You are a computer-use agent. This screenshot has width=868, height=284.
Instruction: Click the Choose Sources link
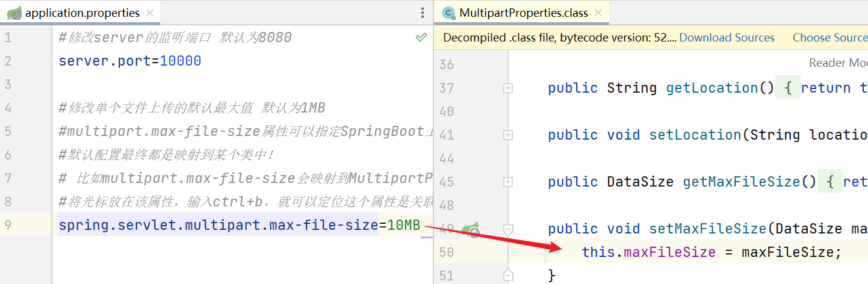830,38
